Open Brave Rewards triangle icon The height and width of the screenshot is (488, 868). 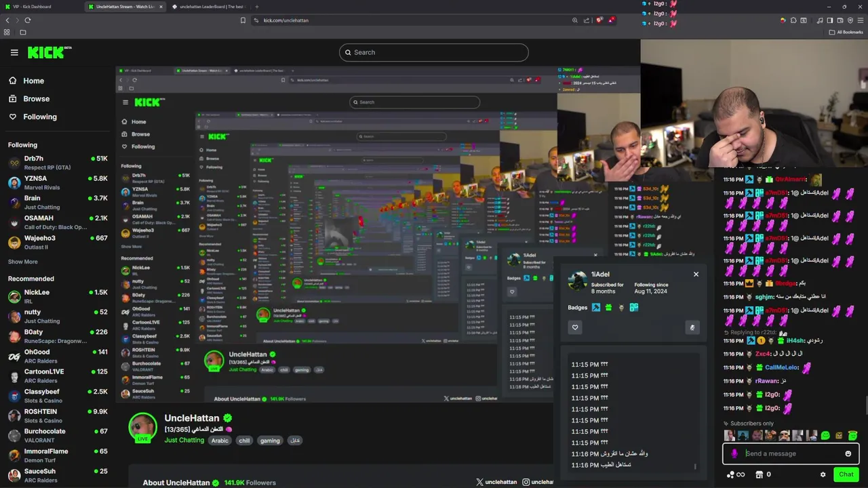pyautogui.click(x=611, y=20)
